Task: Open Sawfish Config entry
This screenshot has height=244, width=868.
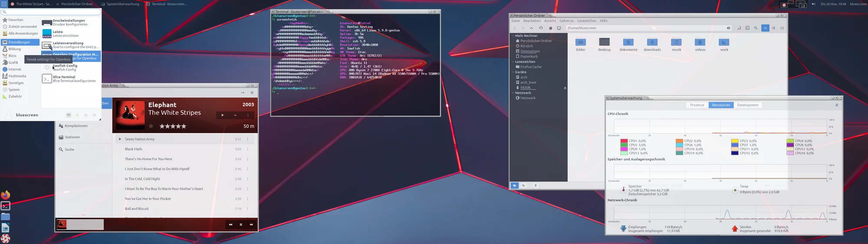Action: 71,68
